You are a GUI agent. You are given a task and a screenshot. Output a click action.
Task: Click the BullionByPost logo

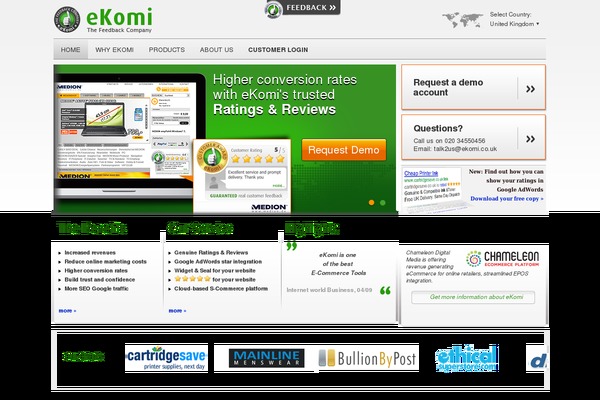[367, 359]
